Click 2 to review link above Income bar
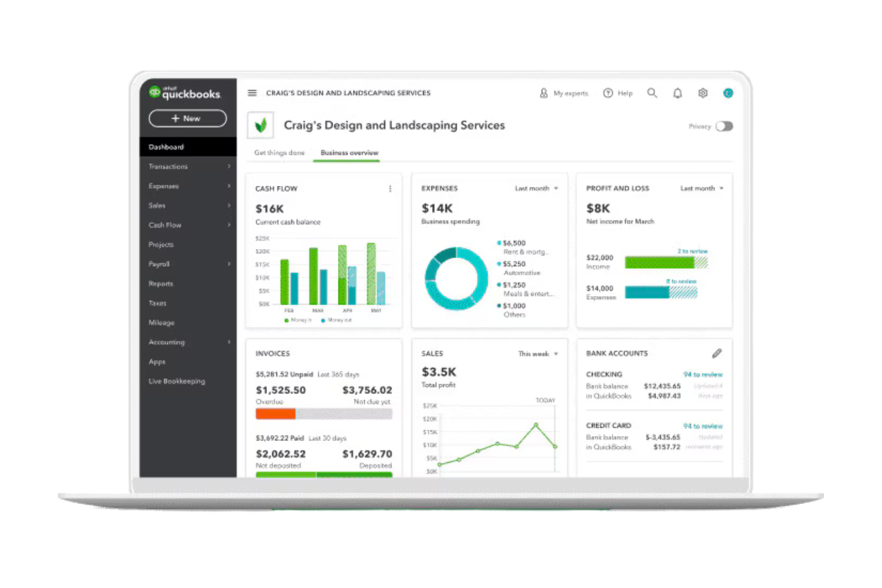882x588 pixels. (692, 251)
